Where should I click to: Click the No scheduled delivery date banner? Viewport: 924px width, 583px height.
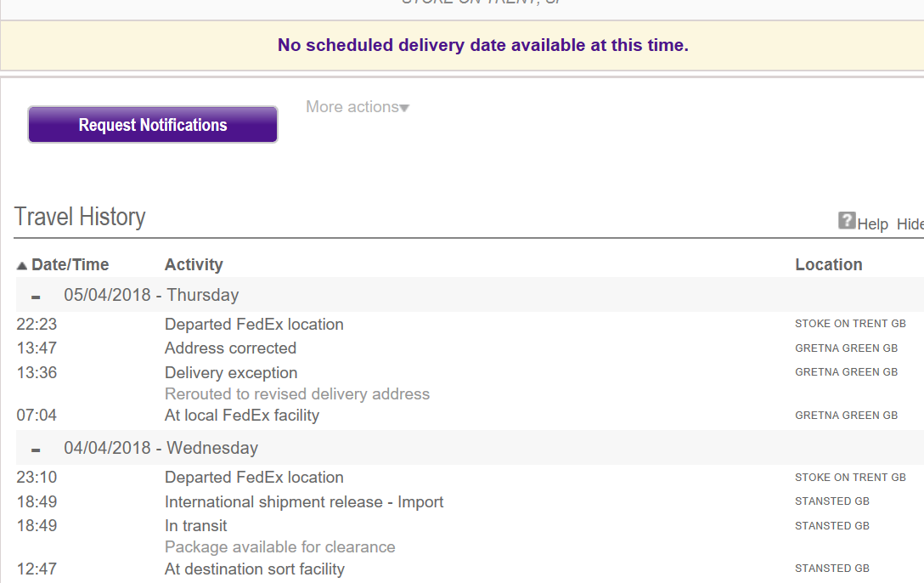pos(482,45)
